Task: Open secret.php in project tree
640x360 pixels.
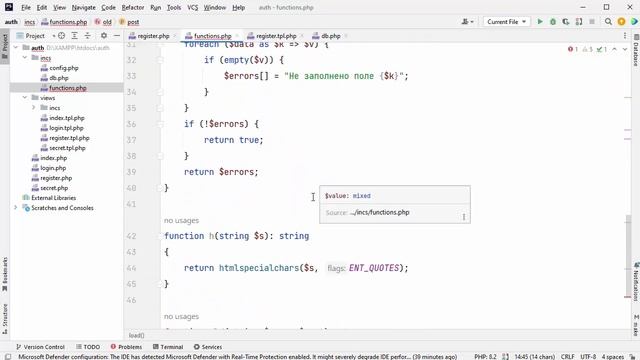Action: [54, 188]
